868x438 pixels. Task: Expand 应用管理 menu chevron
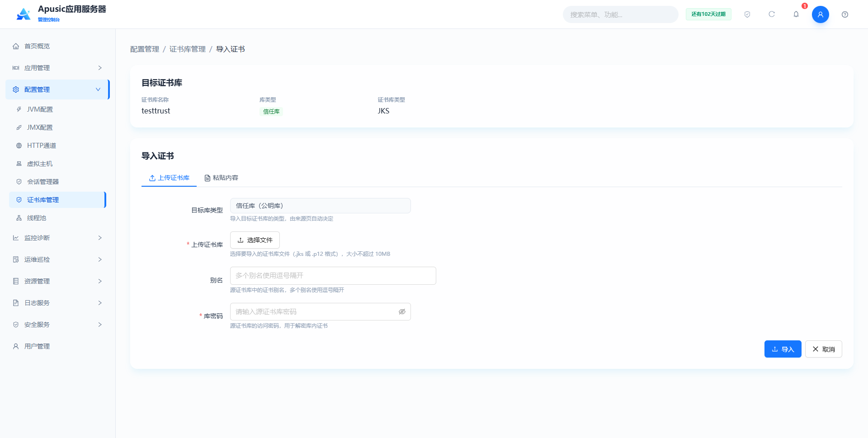100,68
